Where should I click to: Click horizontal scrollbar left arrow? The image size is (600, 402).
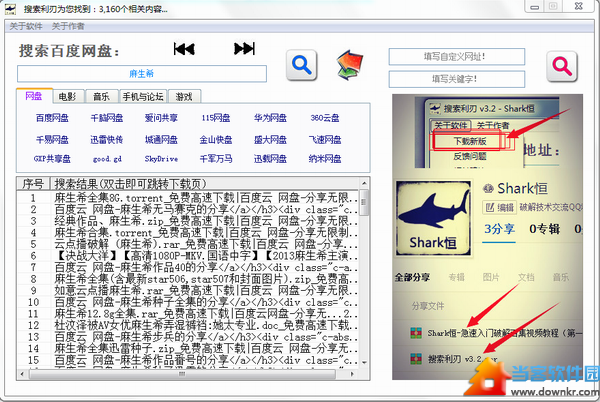tap(23, 374)
